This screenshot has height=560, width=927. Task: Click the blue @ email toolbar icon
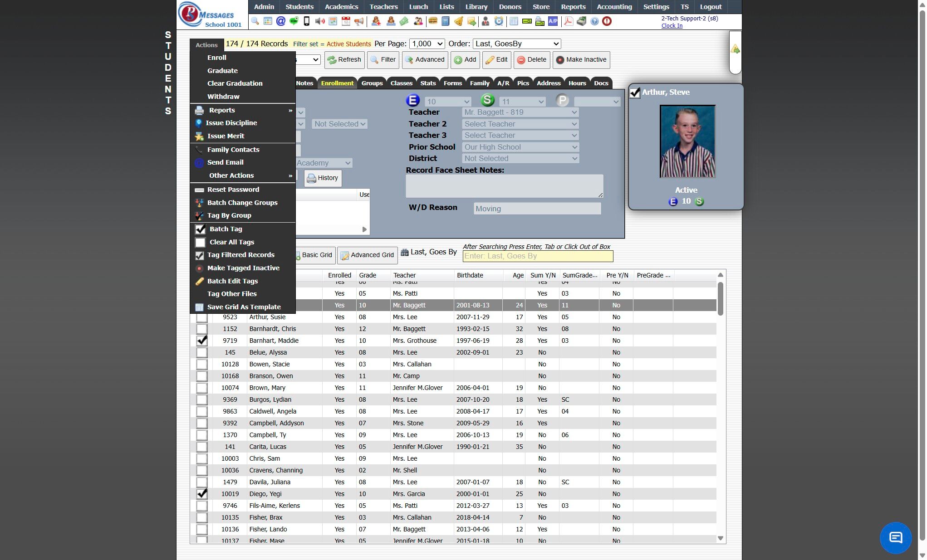[x=280, y=21]
